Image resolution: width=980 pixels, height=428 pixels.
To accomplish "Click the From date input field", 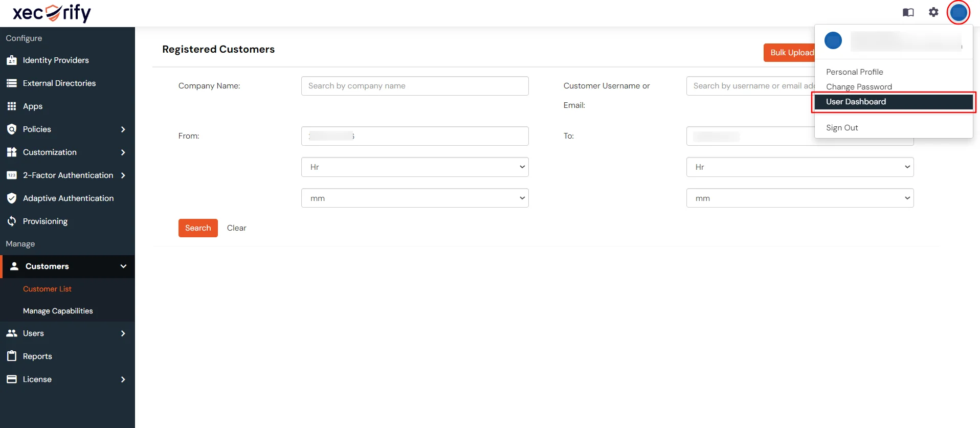I will 415,136.
